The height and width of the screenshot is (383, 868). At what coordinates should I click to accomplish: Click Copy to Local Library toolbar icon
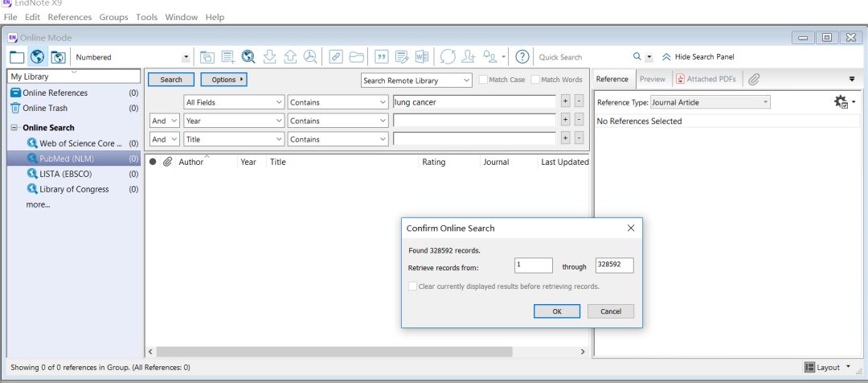pos(207,56)
